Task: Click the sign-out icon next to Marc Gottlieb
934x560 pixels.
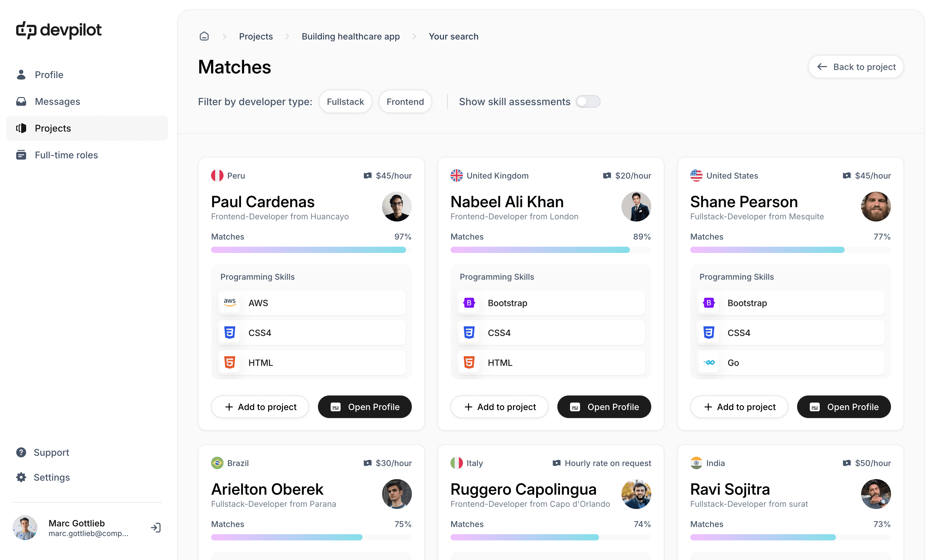Action: (155, 527)
